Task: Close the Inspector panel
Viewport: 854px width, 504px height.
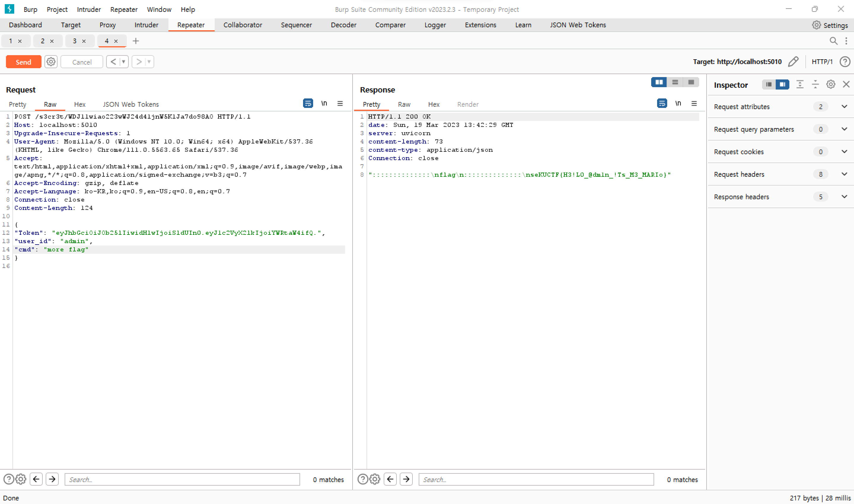Action: pos(846,84)
